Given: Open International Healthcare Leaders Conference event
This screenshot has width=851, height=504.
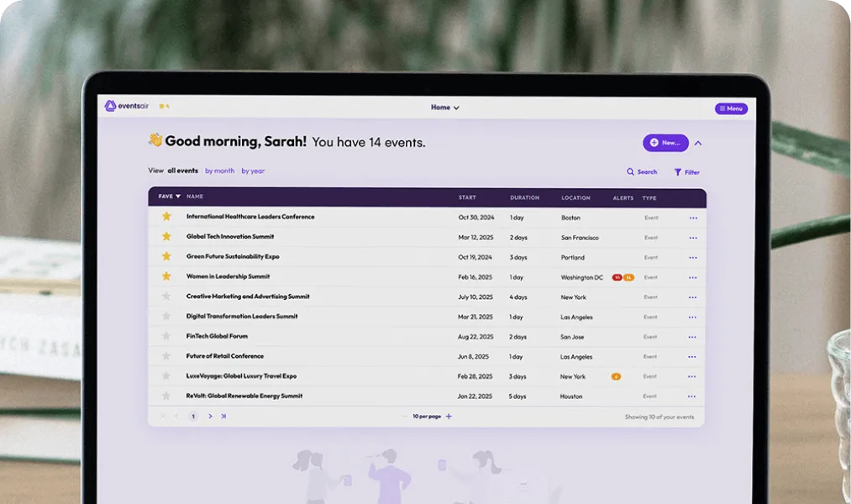Looking at the screenshot, I should click(250, 217).
